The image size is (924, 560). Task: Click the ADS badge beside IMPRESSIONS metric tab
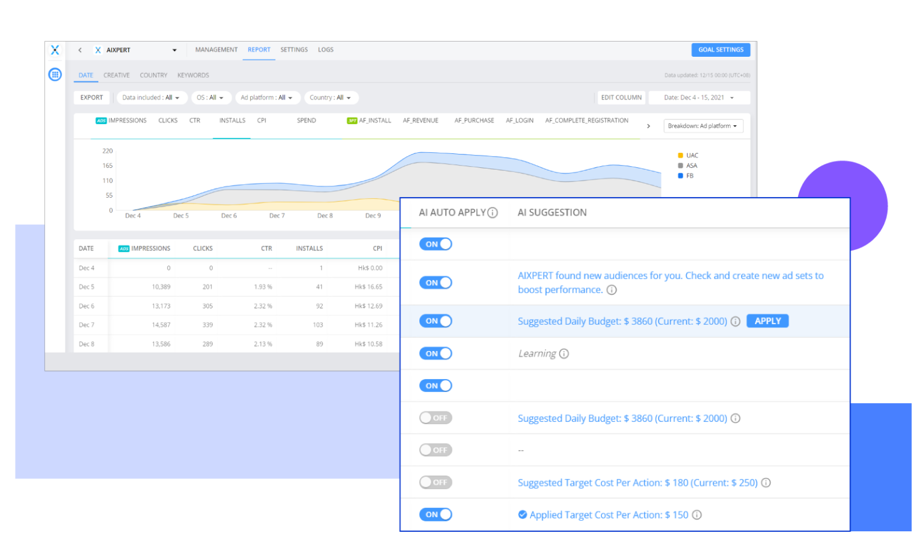point(101,121)
